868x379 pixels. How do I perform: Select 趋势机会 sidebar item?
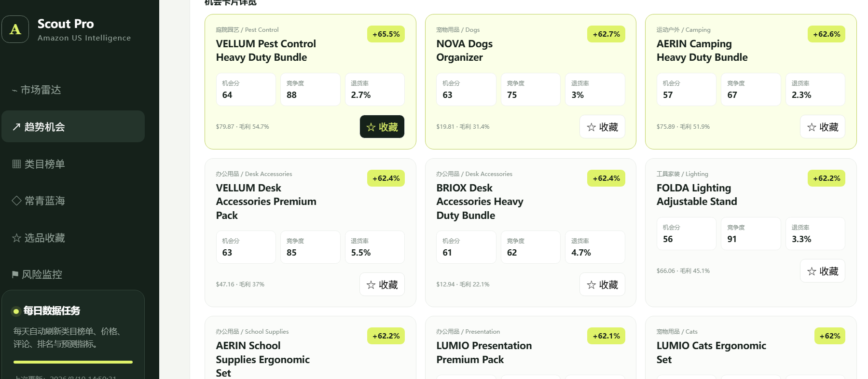tap(73, 126)
